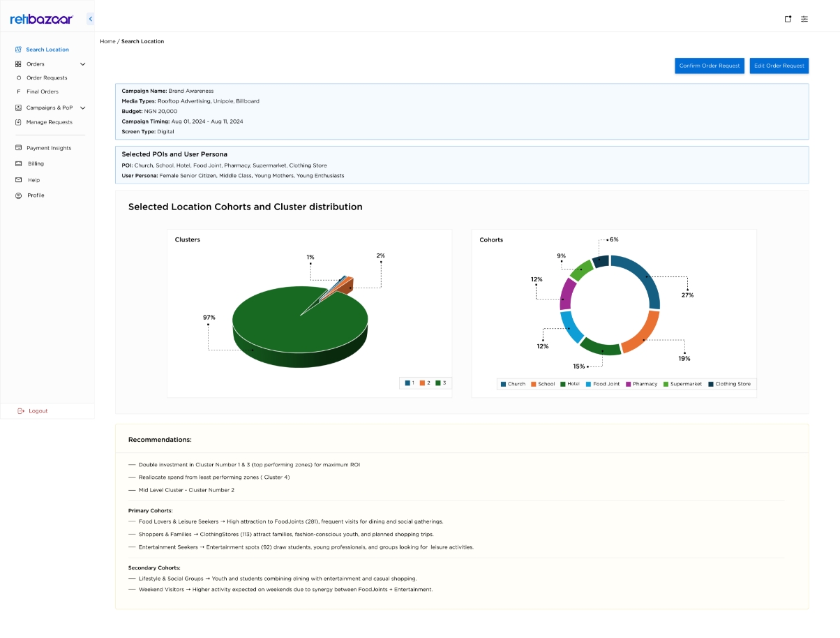
Task: Open the Profile user icon
Action: pos(18,195)
